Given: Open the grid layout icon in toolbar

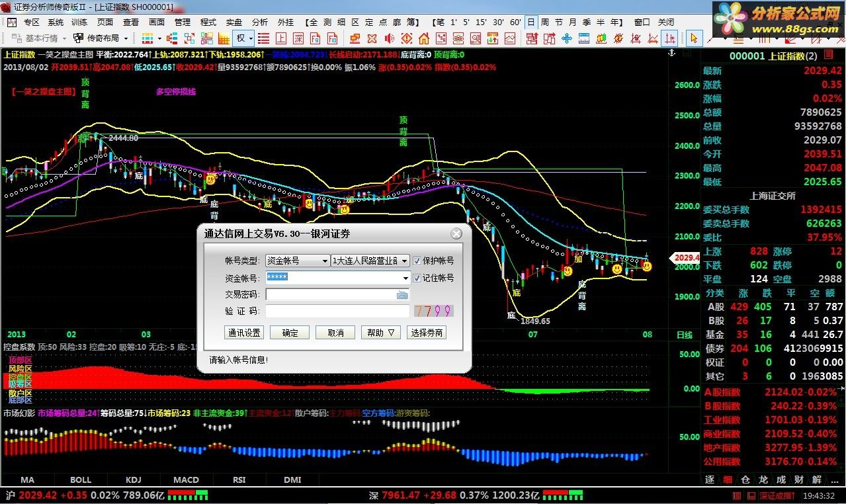Looking at the screenshot, I should pyautogui.click(x=148, y=38).
